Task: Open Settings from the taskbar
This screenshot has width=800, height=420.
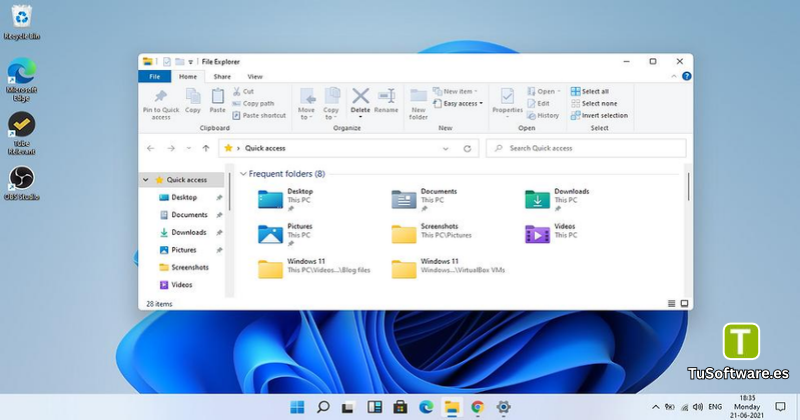Action: (x=504, y=407)
